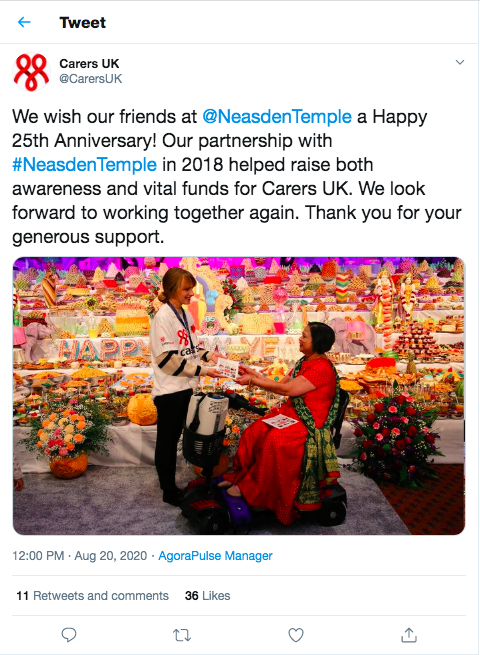Click the reply speech bubble icon
Viewport: 480px width, 655px height.
[x=69, y=635]
